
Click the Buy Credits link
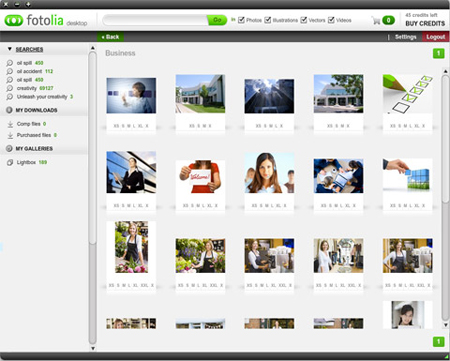tap(425, 23)
